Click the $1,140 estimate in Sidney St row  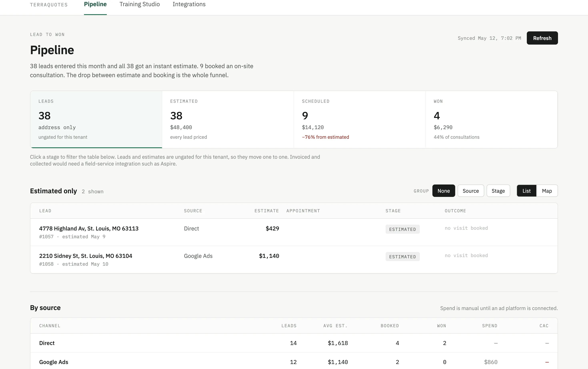coord(269,256)
